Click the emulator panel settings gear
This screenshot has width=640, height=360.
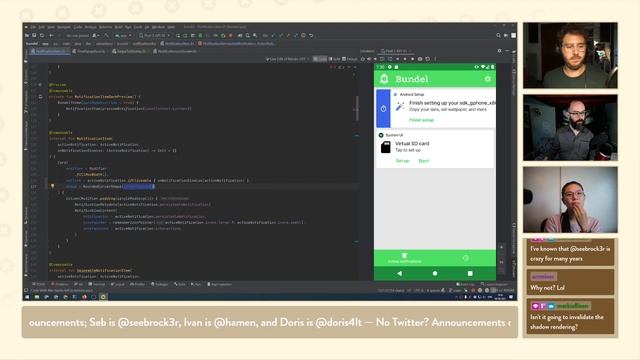point(499,51)
